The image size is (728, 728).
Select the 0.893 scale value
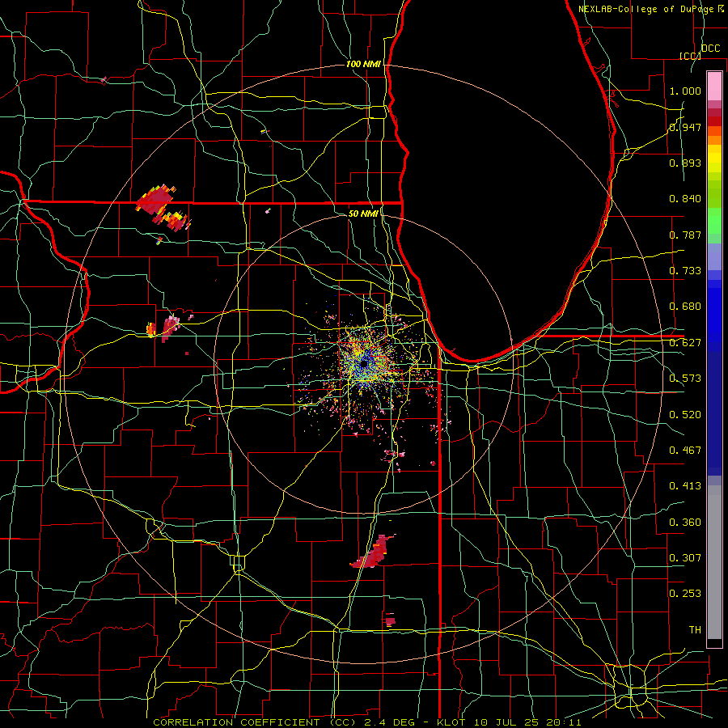[685, 163]
